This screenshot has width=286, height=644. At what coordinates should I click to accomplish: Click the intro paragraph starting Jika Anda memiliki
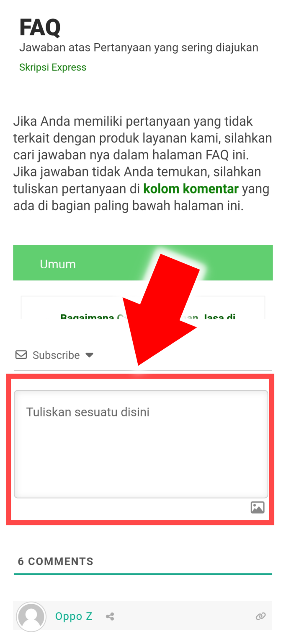143,164
